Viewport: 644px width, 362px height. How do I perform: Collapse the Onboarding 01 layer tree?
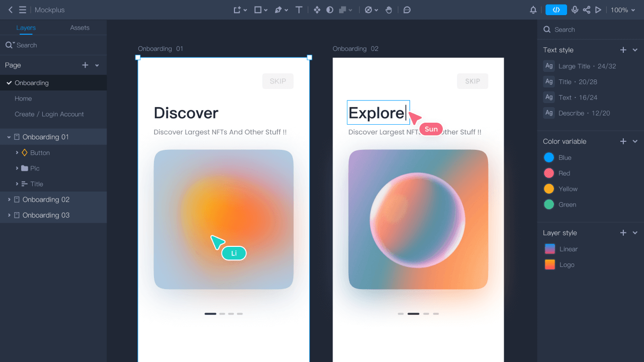(x=9, y=137)
